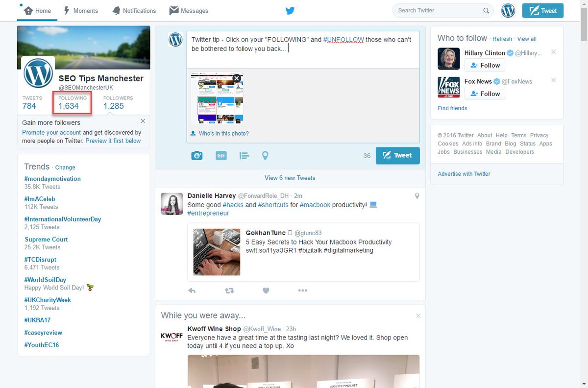
Task: Open the #ImACeleb trend
Action: (x=40, y=199)
